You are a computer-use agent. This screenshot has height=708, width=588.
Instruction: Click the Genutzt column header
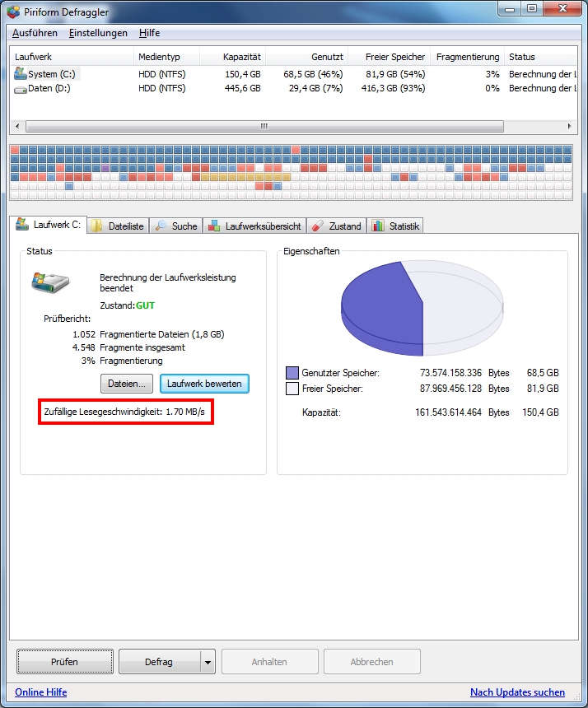306,57
